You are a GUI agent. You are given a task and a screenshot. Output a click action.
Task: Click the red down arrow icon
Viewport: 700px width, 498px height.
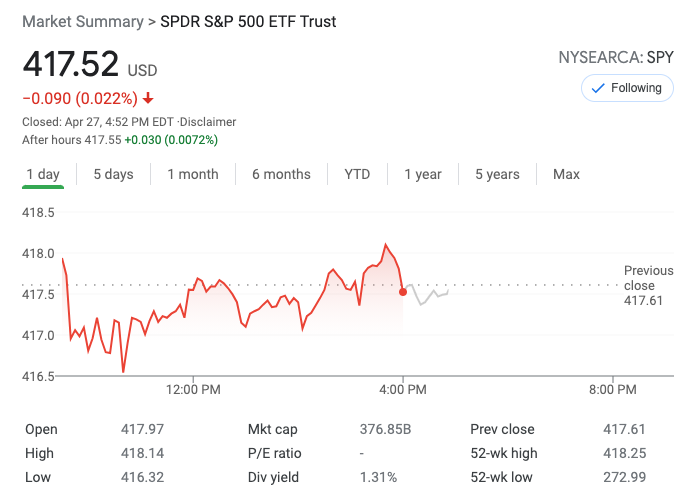pos(148,98)
